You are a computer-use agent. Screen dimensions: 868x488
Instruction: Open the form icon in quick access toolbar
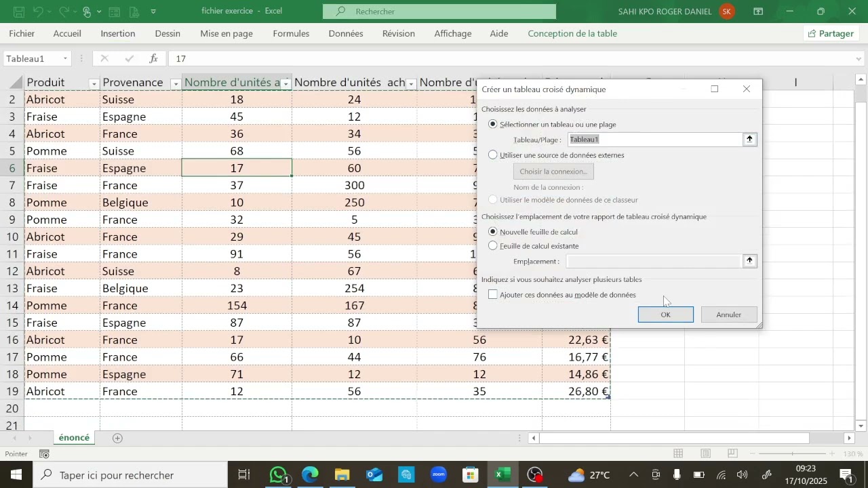coord(115,12)
